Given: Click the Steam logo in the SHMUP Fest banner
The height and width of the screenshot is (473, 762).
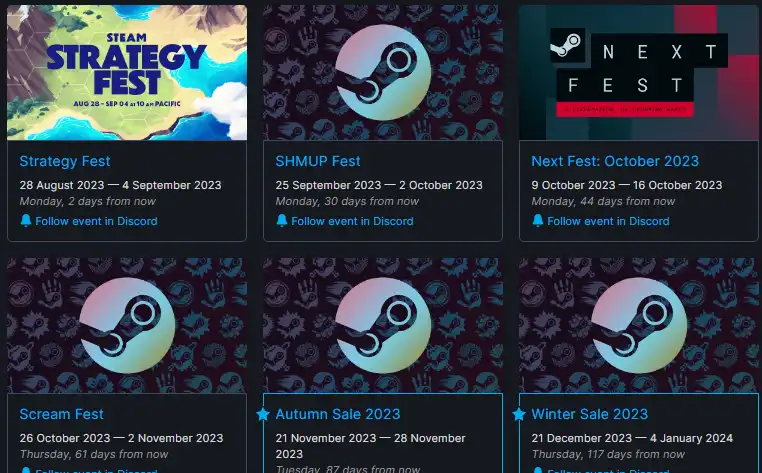Looking at the screenshot, I should (383, 72).
